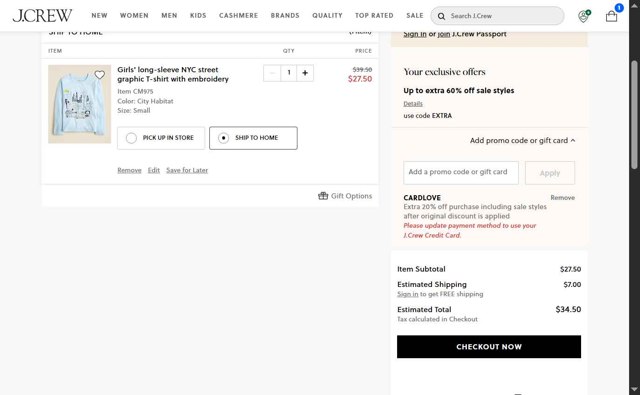Open the Girls' long-sleeve NYC T-shirt title
The height and width of the screenshot is (395, 640).
[173, 74]
